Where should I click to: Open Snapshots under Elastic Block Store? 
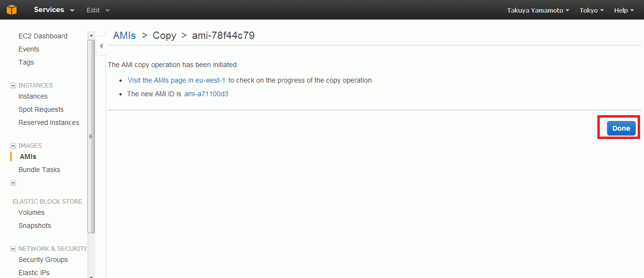click(x=35, y=226)
